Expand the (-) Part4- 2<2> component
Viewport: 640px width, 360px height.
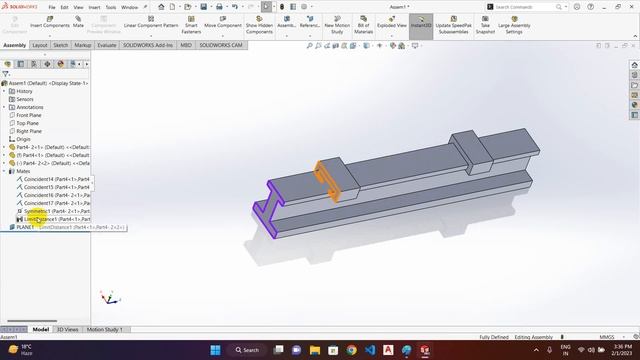(x=4, y=163)
